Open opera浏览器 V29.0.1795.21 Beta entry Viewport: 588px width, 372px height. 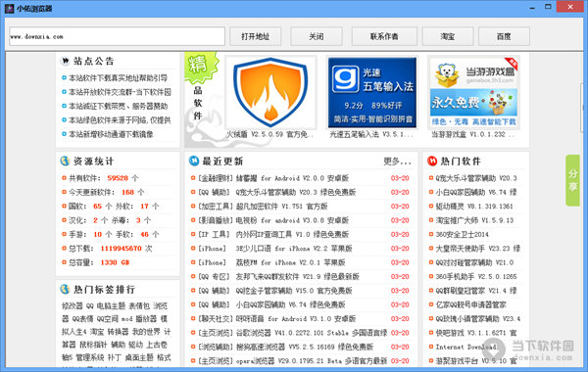click(312, 361)
